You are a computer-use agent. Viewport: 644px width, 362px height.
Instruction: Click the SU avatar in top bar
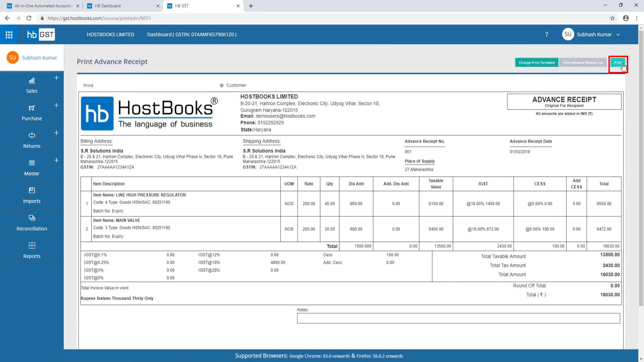(568, 35)
